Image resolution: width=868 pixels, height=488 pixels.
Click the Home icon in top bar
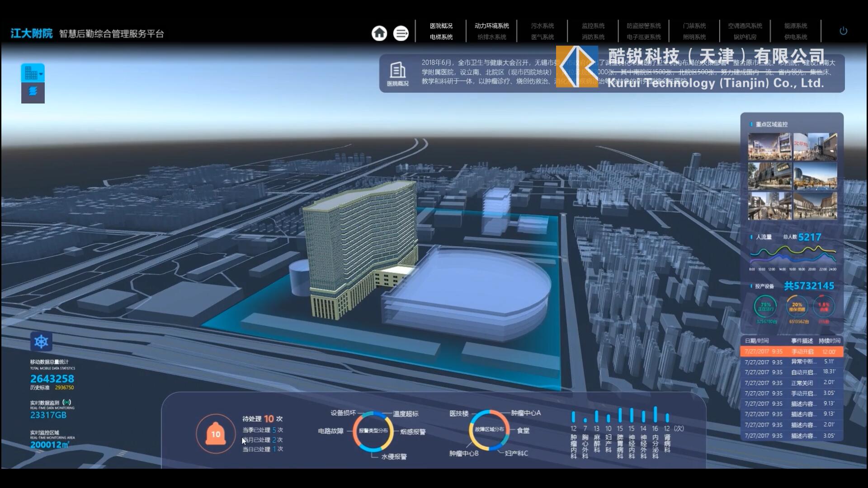[379, 33]
